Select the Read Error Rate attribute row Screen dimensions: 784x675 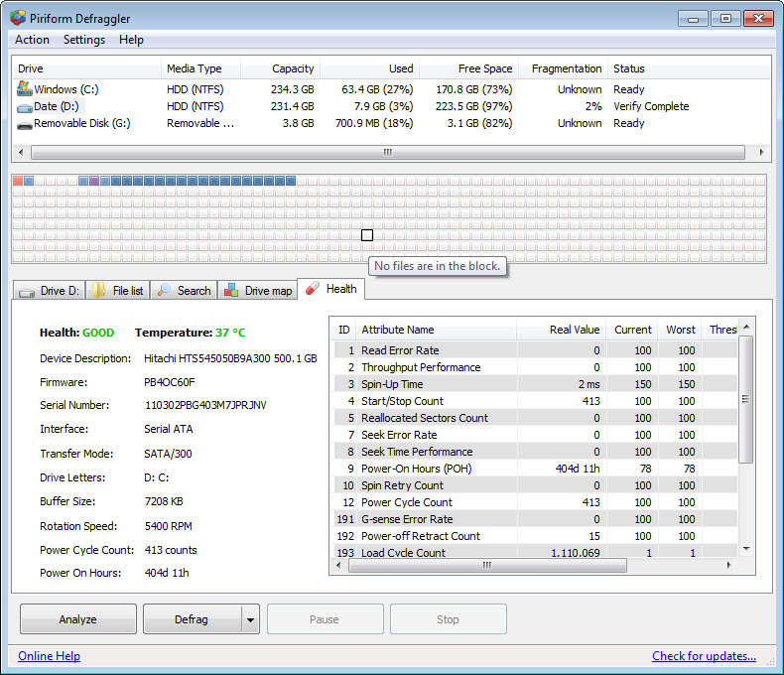pyautogui.click(x=535, y=350)
